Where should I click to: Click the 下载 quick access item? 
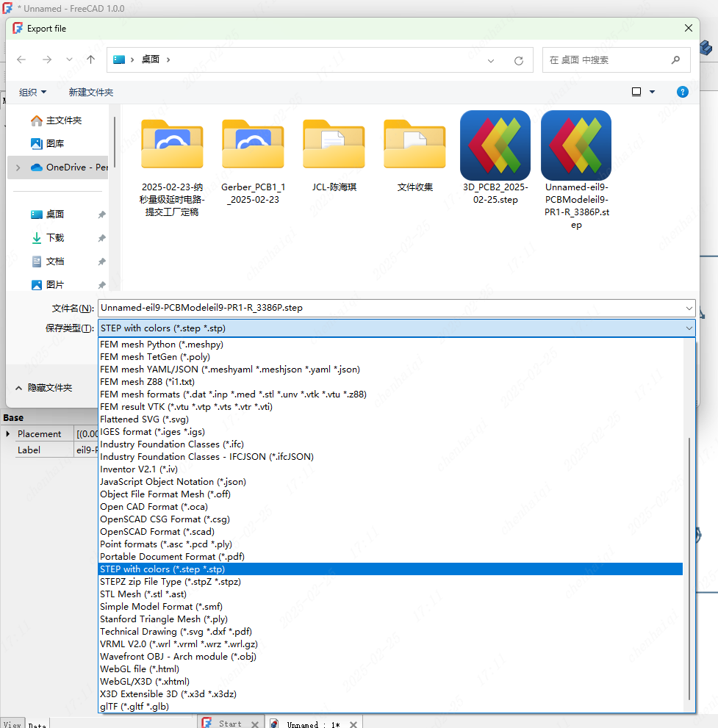pyautogui.click(x=55, y=238)
